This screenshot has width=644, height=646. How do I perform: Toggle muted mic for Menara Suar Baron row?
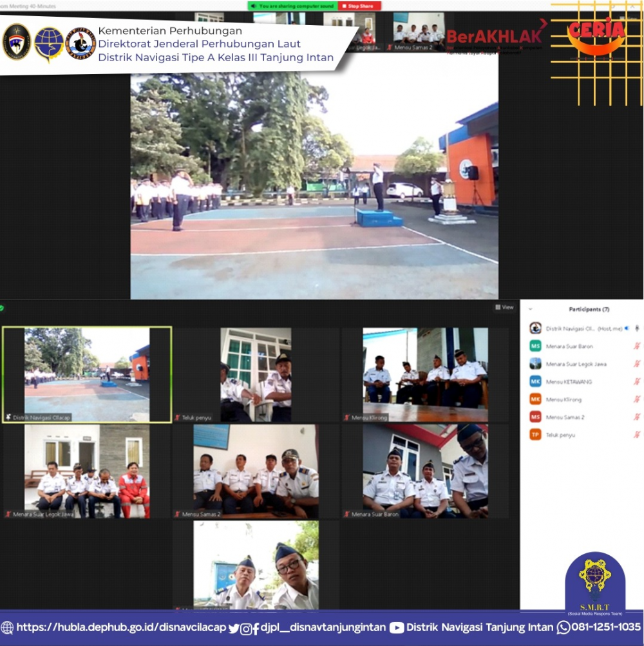637,346
